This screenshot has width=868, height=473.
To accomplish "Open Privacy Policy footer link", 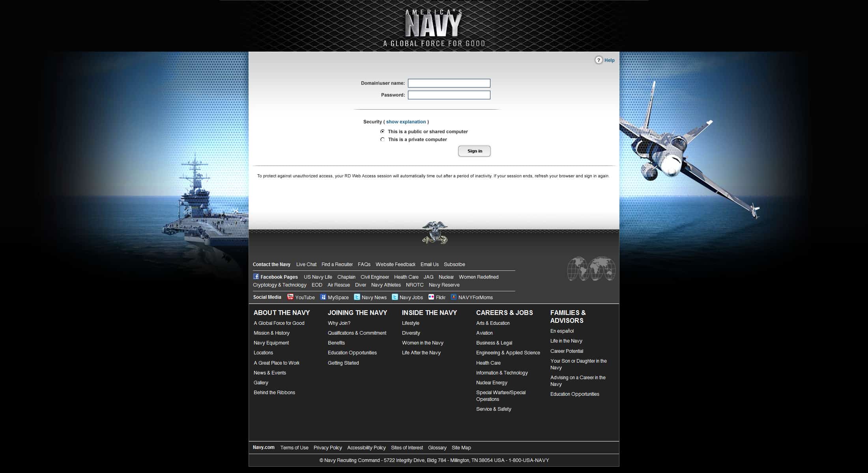I will (327, 448).
